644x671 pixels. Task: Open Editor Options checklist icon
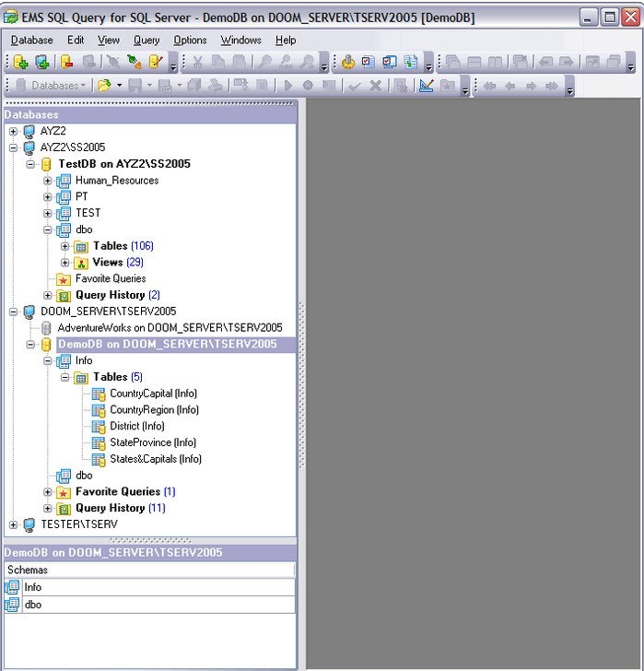point(369,63)
